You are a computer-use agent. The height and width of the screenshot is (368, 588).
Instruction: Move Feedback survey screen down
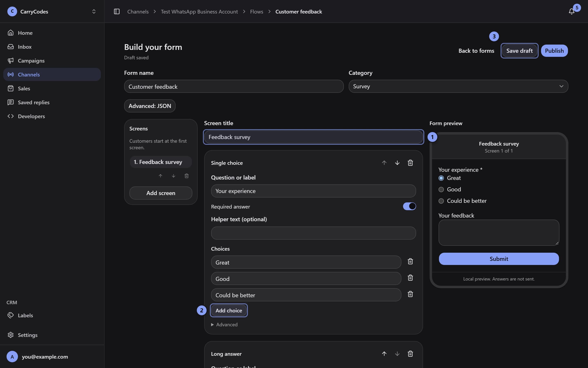pyautogui.click(x=173, y=176)
